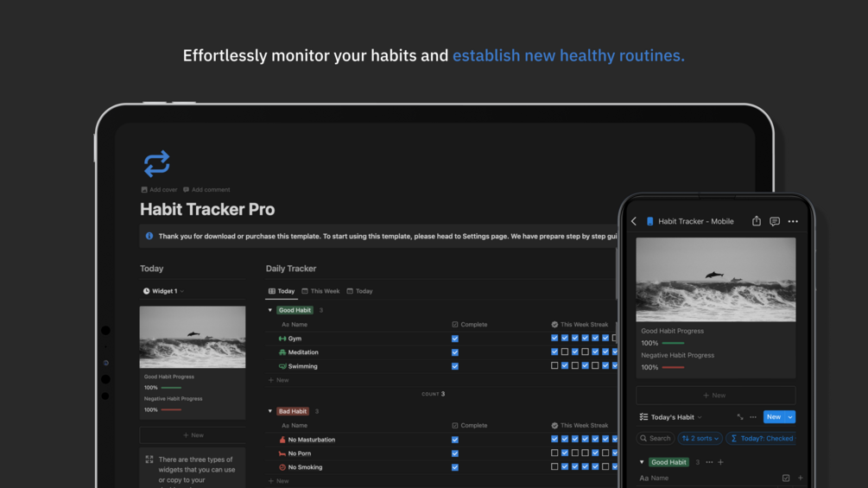The width and height of the screenshot is (868, 488).
Task: Select the second Today tab in Daily Tracker
Action: 359,291
